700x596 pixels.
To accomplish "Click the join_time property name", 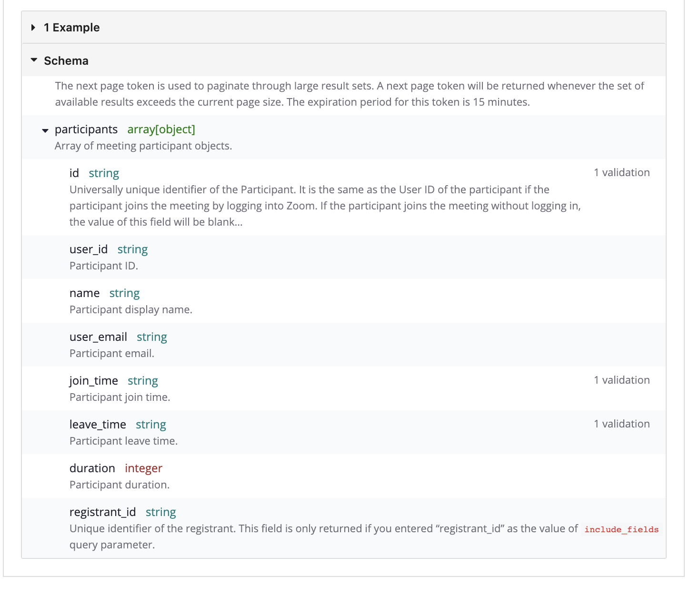I will click(94, 381).
